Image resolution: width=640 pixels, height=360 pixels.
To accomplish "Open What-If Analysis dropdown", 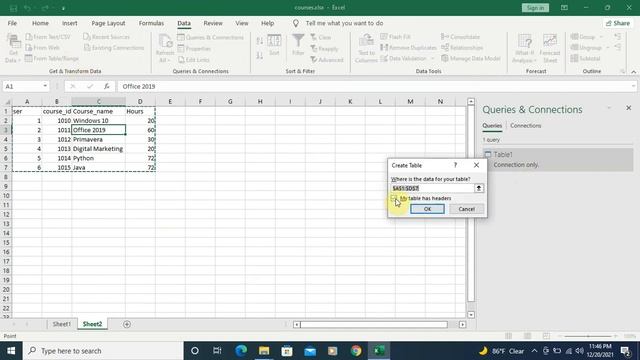I will tap(524, 49).
